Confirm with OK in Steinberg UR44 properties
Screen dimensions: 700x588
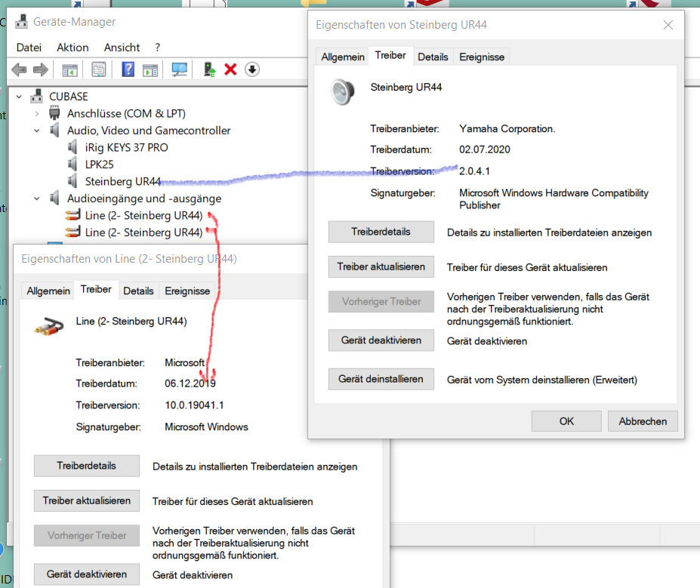(x=566, y=421)
